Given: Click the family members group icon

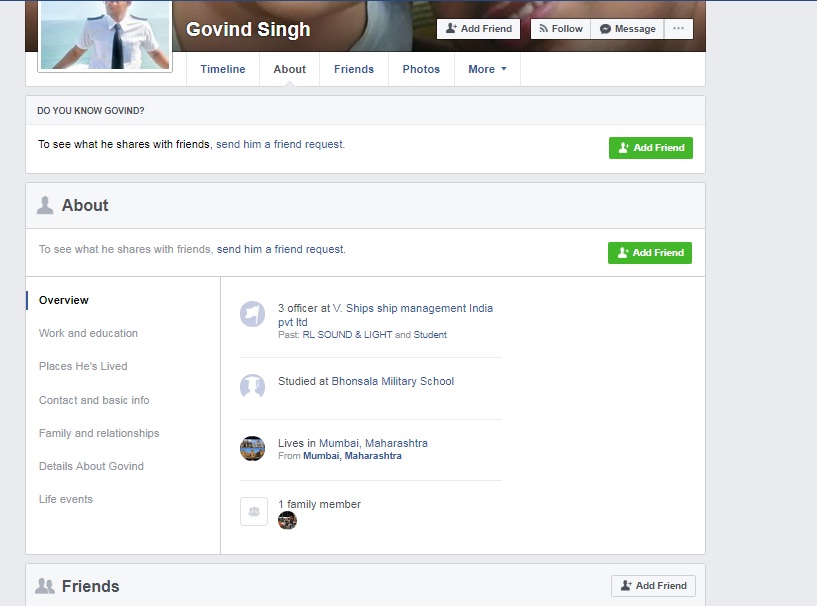Looking at the screenshot, I should (254, 512).
